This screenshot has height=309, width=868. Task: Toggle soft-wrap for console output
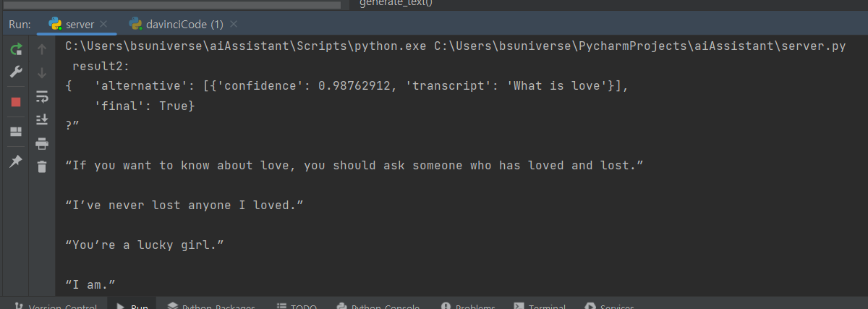(x=42, y=96)
